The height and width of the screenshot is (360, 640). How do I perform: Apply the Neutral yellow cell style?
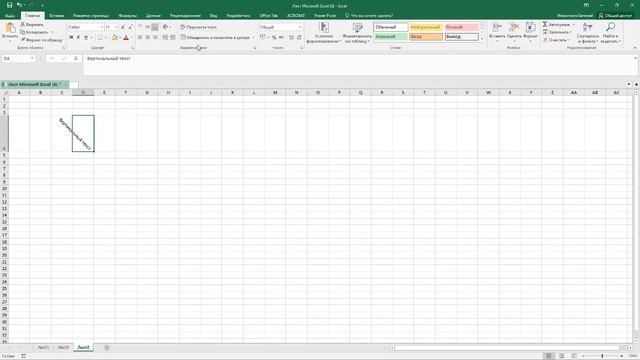click(x=426, y=27)
